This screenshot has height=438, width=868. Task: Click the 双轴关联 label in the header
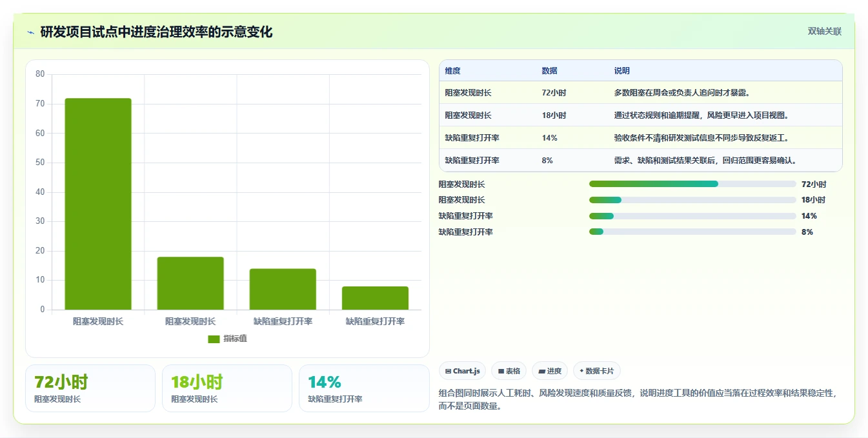pos(825,31)
